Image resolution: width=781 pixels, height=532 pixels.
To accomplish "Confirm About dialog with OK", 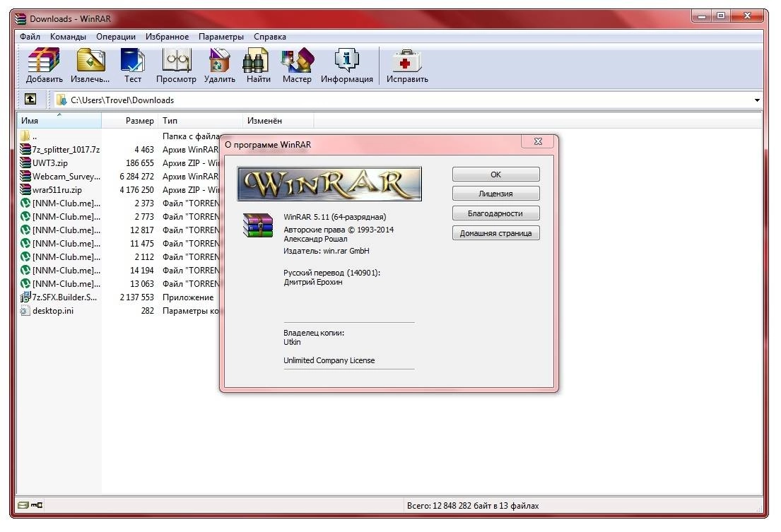I will click(495, 175).
